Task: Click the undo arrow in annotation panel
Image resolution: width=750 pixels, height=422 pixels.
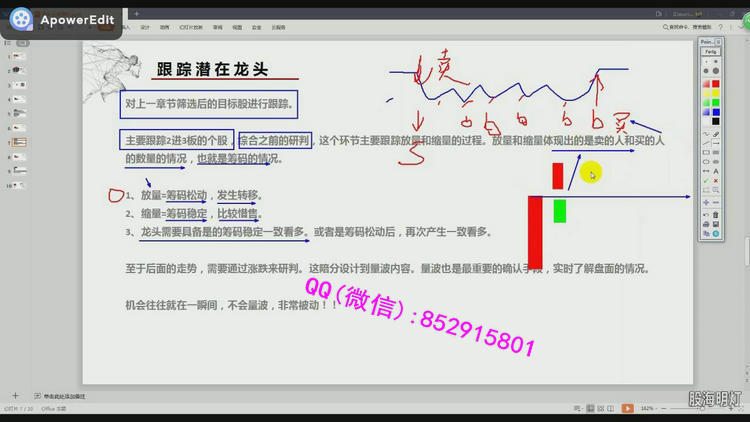Action: coord(705,213)
